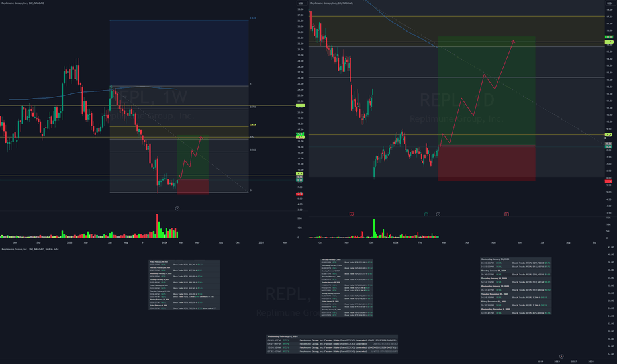Select the 0.618 Fibonacci level label
The width and height of the screenshot is (617, 364).
253,124
